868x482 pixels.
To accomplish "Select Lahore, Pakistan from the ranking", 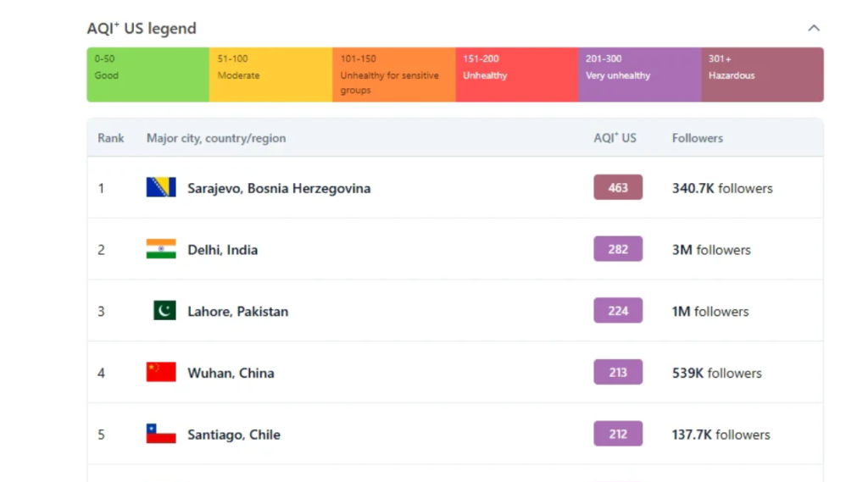I will 237,312.
